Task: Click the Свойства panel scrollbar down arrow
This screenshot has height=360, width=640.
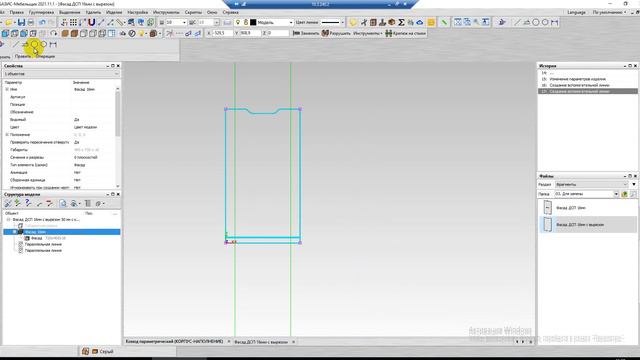Action: pos(118,186)
